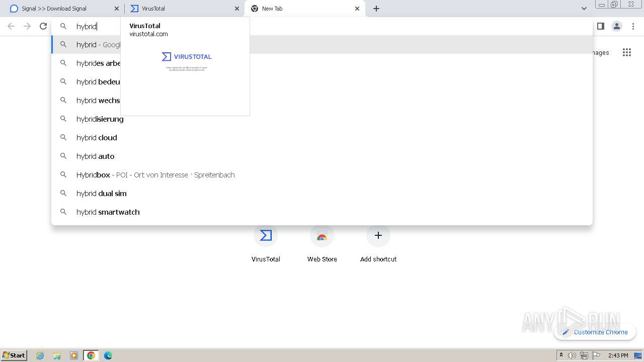The height and width of the screenshot is (362, 644).
Task: Open the Web Store shortcut tile
Action: coord(322,244)
